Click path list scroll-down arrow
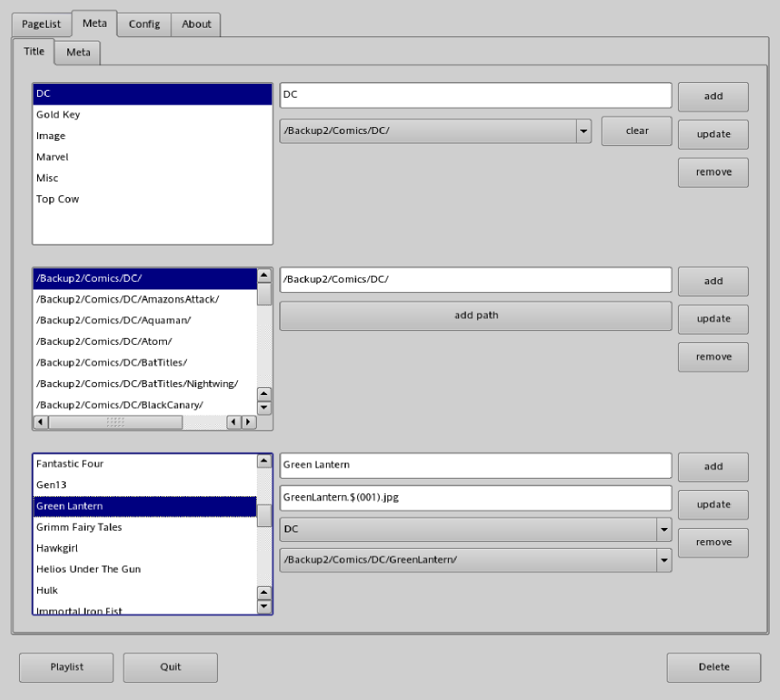This screenshot has width=780, height=700. (264, 408)
